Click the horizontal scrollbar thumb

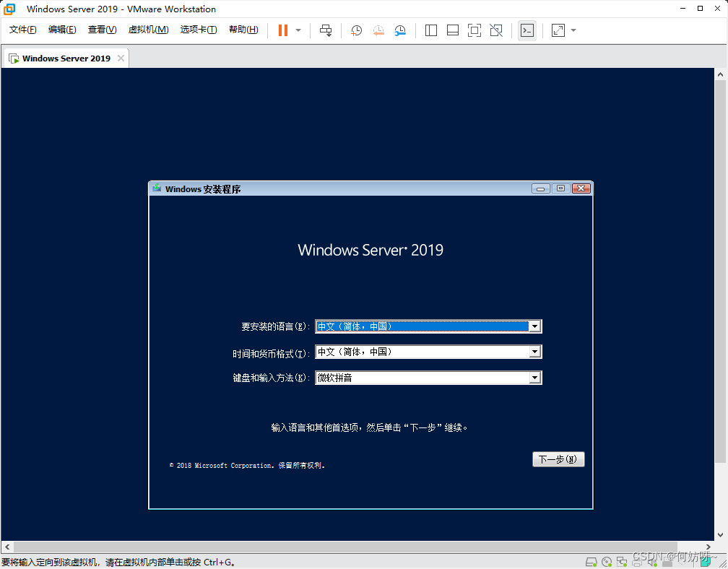click(345, 547)
